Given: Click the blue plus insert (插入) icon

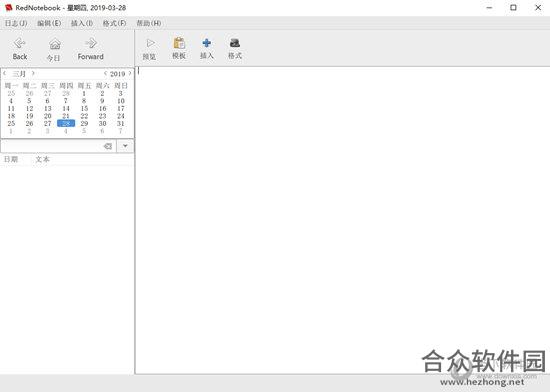Looking at the screenshot, I should [x=207, y=43].
